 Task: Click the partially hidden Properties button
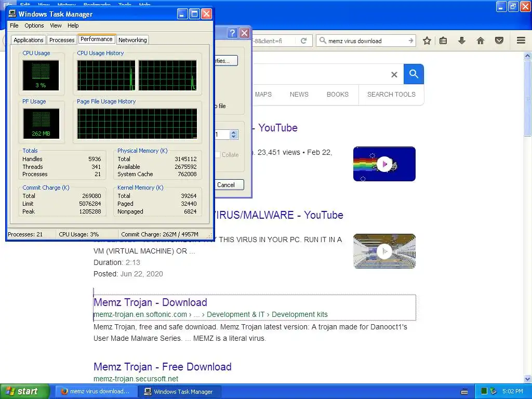(227, 61)
